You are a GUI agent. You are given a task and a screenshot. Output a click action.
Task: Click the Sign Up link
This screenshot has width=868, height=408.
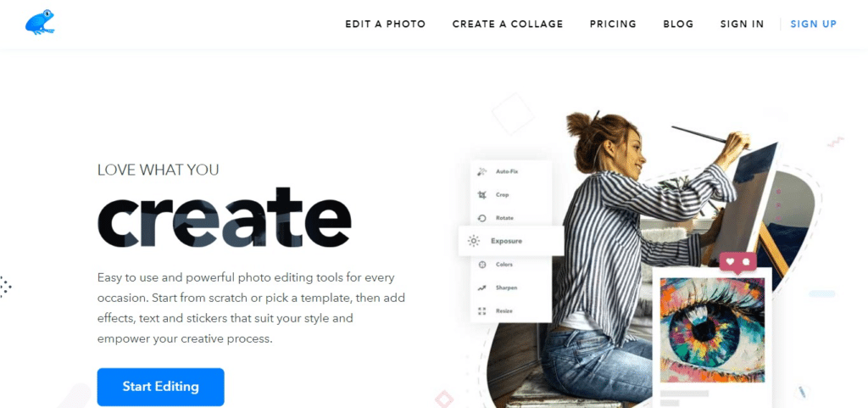click(x=813, y=25)
